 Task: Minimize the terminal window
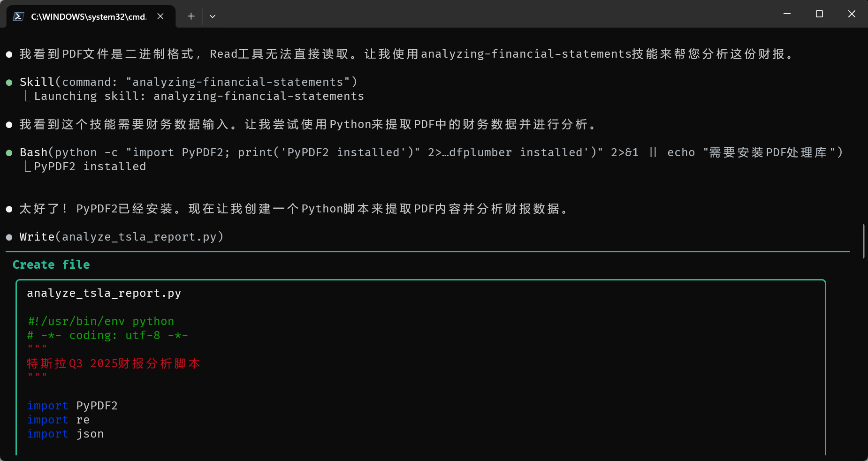pos(787,14)
